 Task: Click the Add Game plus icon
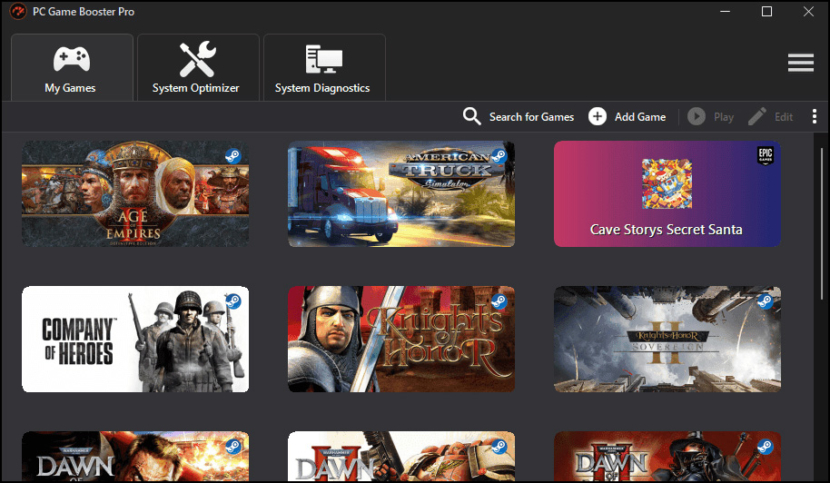click(597, 117)
